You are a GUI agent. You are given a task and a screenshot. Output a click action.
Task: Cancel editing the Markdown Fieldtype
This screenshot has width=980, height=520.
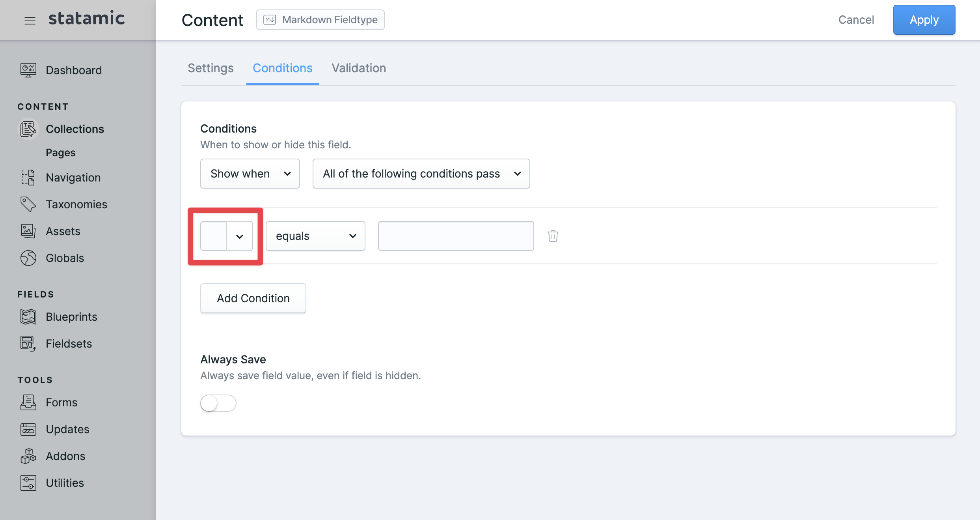[856, 19]
